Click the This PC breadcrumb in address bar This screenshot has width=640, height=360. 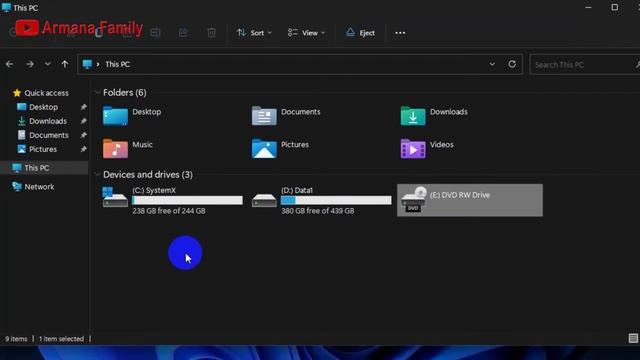[118, 64]
